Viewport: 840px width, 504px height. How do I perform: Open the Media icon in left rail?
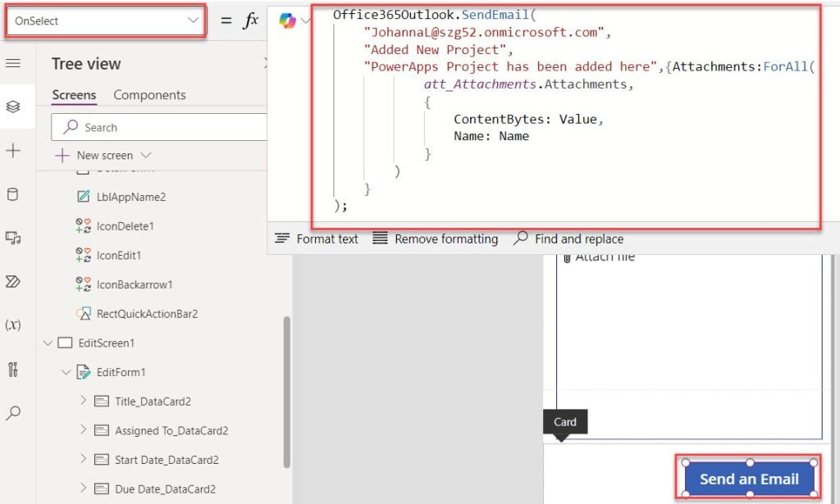click(x=13, y=238)
